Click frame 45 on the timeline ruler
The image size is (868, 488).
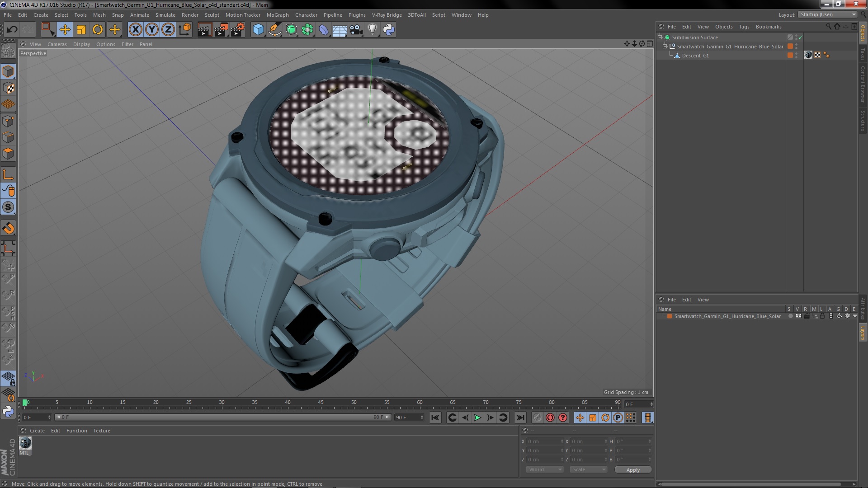tap(321, 403)
